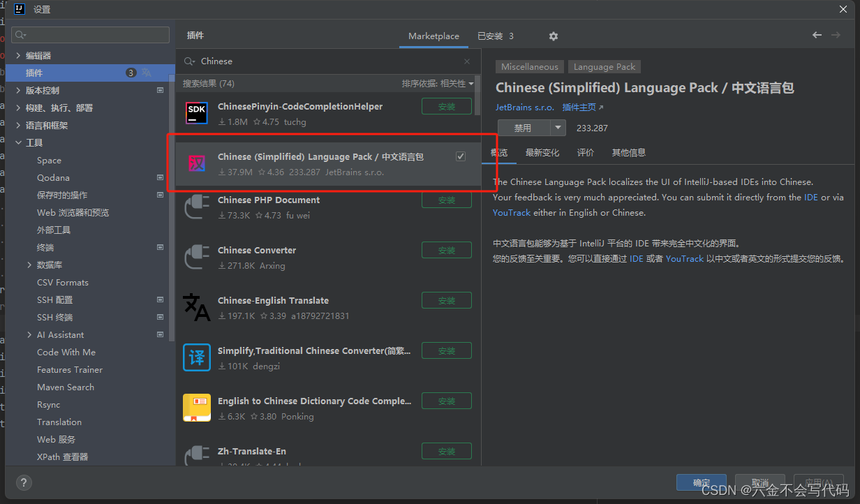This screenshot has width=860, height=504.
Task: Select Web 浏览器和预览 settings item
Action: (x=73, y=212)
